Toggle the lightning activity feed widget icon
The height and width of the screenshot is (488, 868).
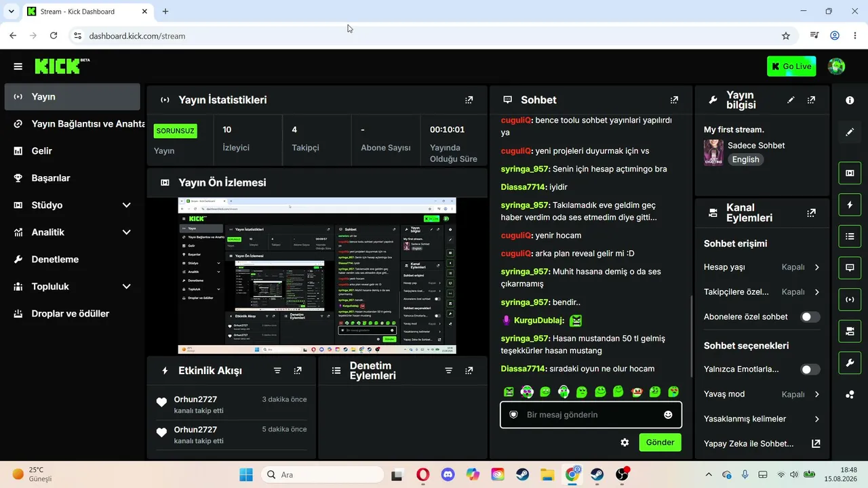click(850, 205)
